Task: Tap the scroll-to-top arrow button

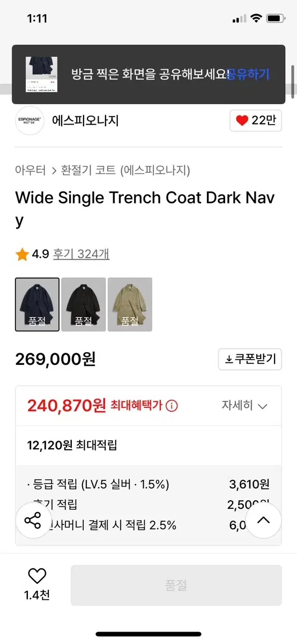Action: pos(263,520)
